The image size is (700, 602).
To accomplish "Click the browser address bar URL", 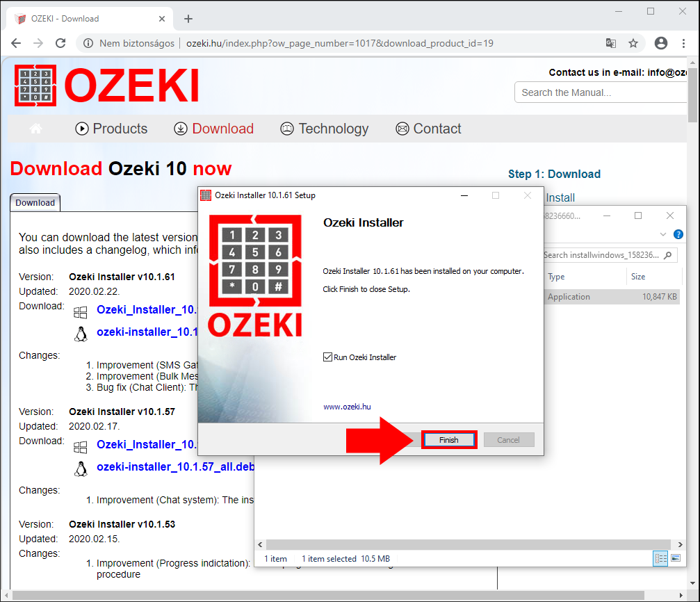I will (340, 43).
